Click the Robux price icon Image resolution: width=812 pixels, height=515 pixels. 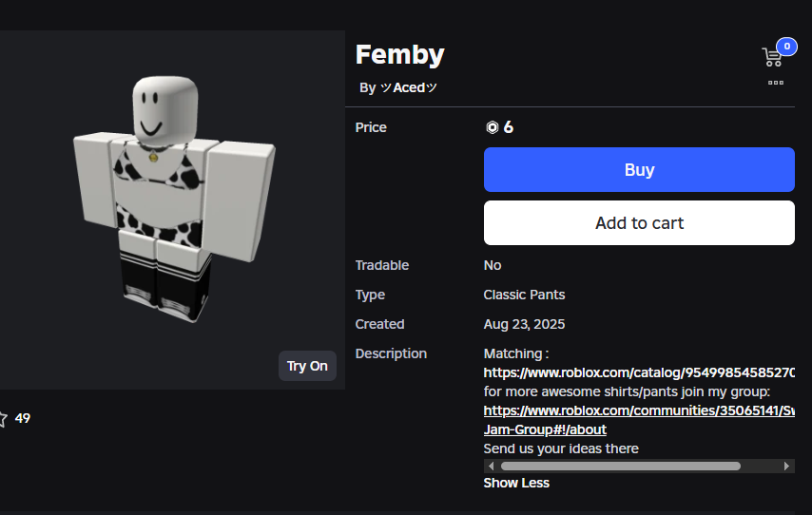pos(492,127)
